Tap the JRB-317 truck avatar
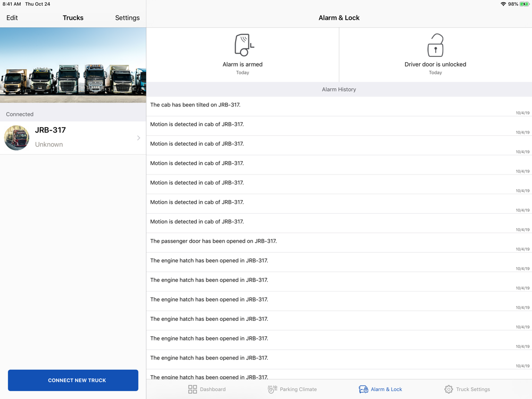 pyautogui.click(x=17, y=138)
